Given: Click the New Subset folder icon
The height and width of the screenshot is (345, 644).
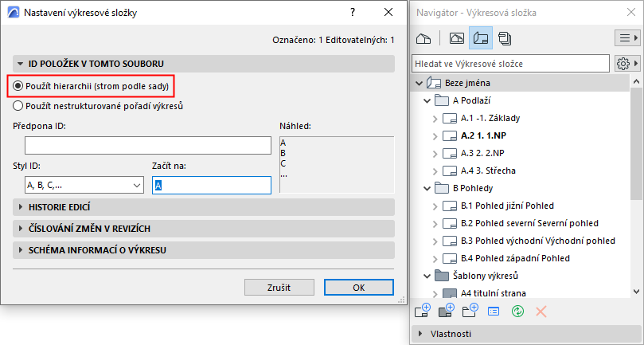Looking at the screenshot, I should pyautogui.click(x=469, y=311).
